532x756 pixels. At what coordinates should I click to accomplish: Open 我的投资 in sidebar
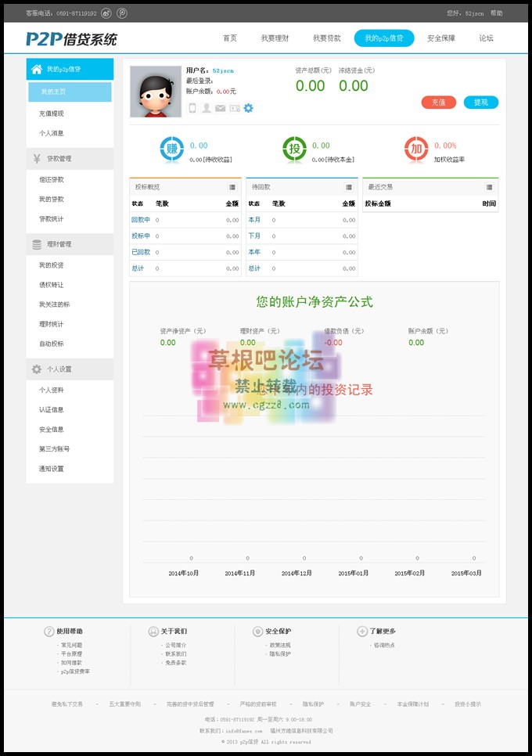click(52, 265)
